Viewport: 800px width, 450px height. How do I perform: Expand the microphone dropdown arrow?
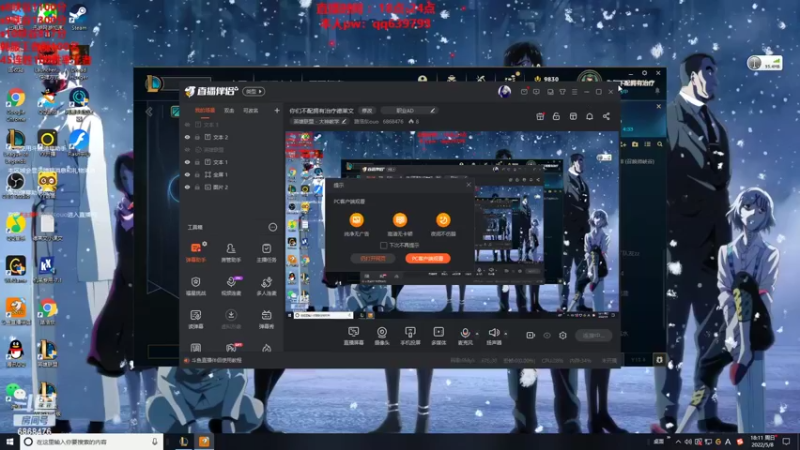pos(477,334)
